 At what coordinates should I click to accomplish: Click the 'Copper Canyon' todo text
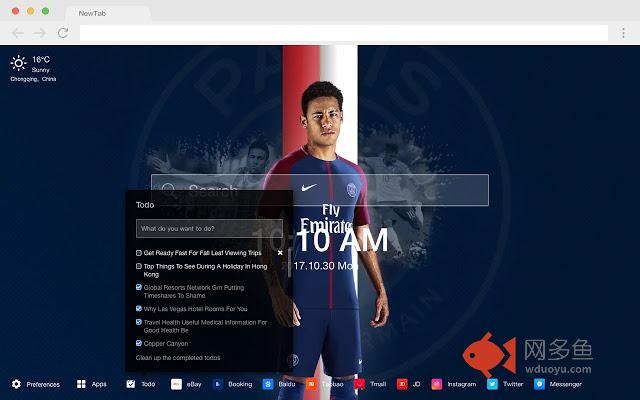[166, 344]
